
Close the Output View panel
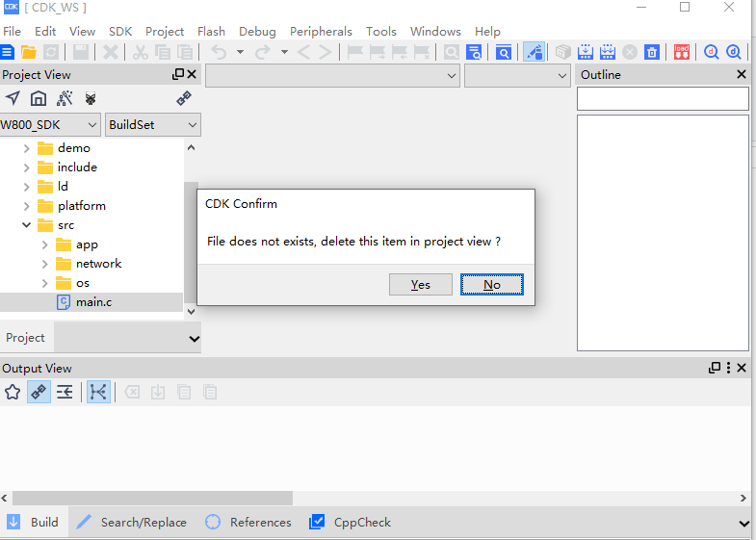[x=742, y=368]
